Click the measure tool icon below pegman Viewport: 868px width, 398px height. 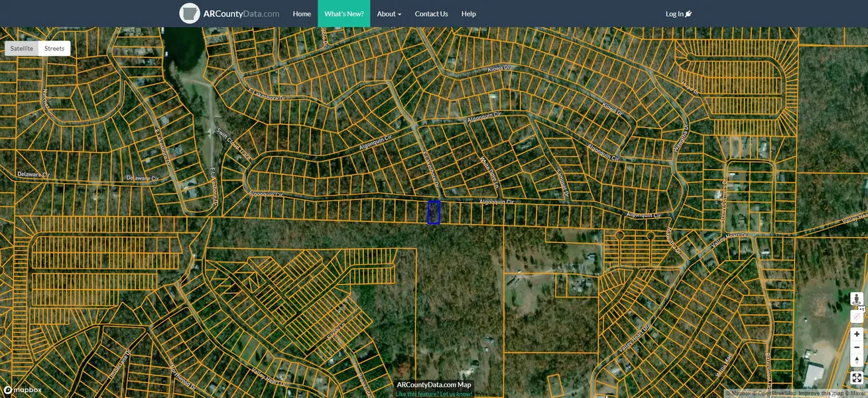857,316
